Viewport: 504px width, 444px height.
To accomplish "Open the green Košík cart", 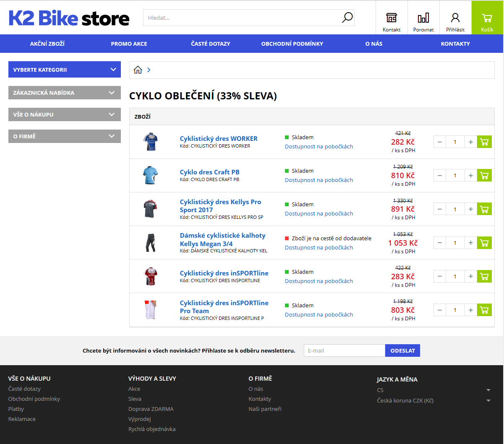I will pyautogui.click(x=487, y=18).
